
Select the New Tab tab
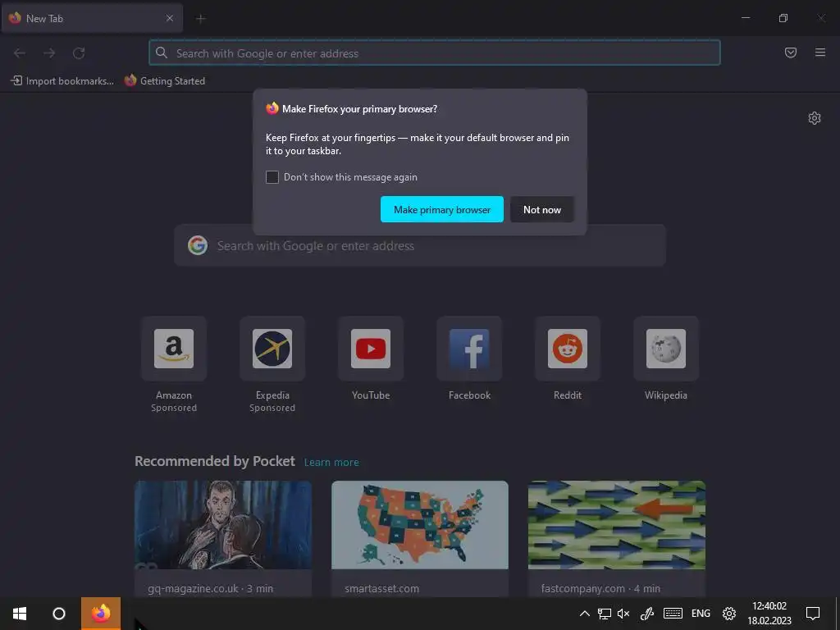(x=92, y=18)
